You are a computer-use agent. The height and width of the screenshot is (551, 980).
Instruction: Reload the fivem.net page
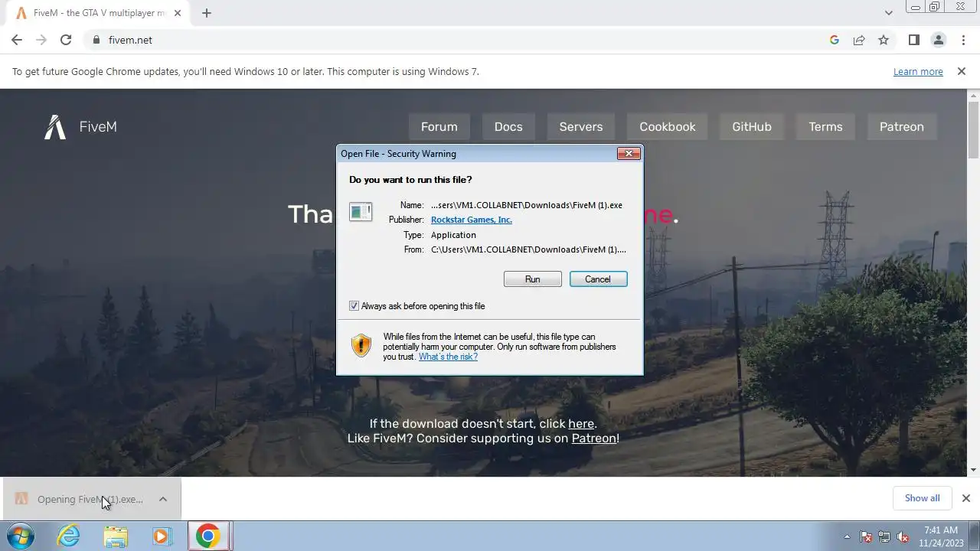[x=66, y=40]
